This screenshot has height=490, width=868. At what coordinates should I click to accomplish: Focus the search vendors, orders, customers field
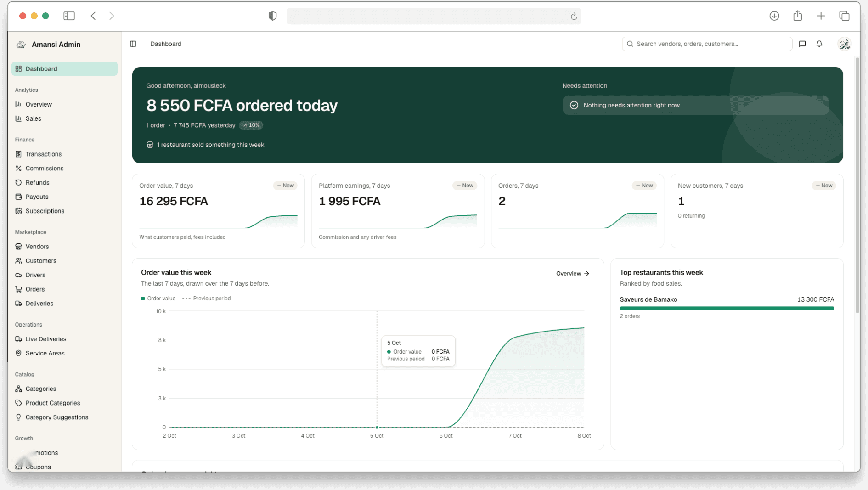[707, 44]
